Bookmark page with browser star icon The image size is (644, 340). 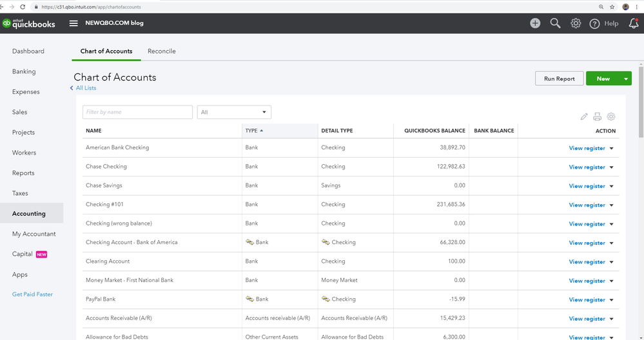pos(611,6)
